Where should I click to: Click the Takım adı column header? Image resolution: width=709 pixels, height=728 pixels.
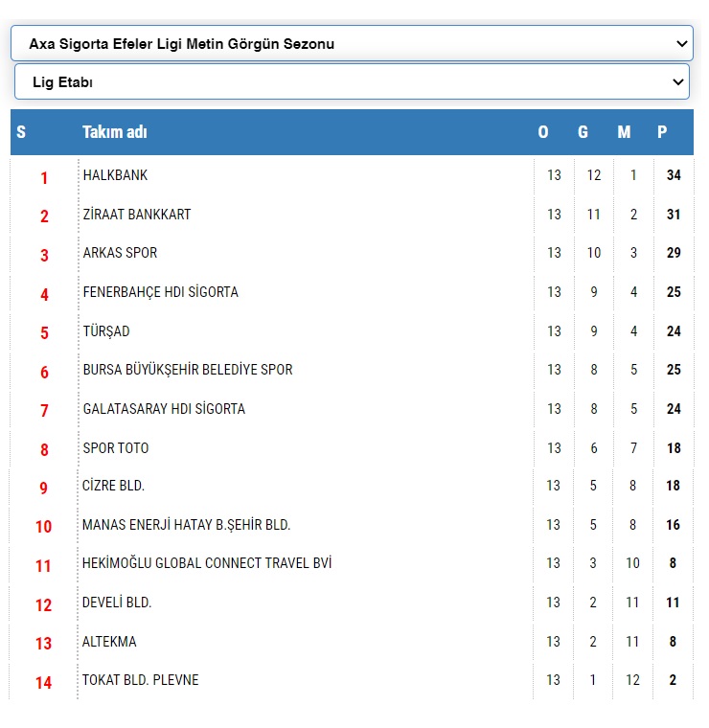(115, 132)
